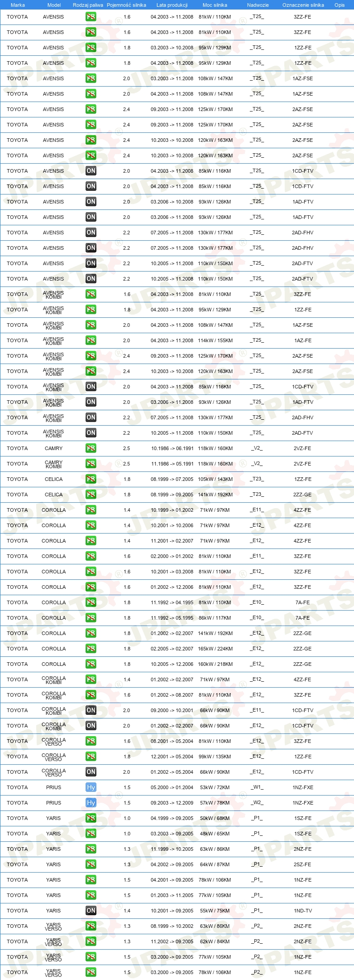Image resolution: width=354 pixels, height=980 pixels.
Task: Click power value 48kW / 65KM
Action: (215, 834)
